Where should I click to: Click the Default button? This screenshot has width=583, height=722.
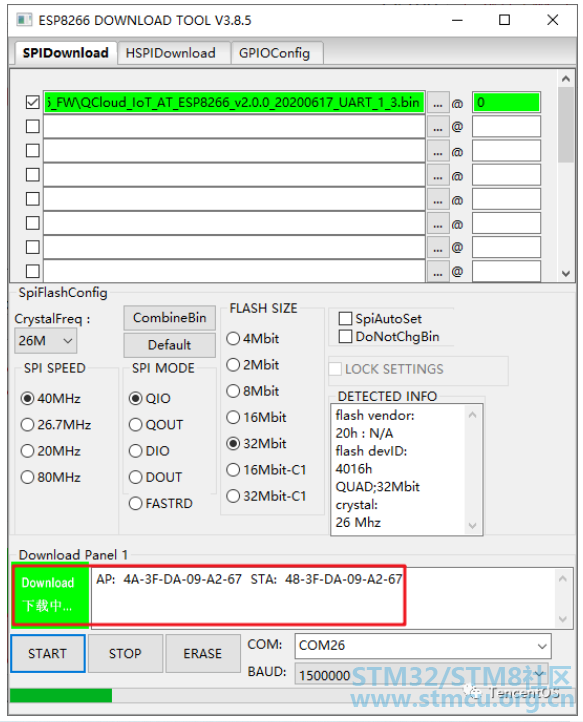point(169,345)
